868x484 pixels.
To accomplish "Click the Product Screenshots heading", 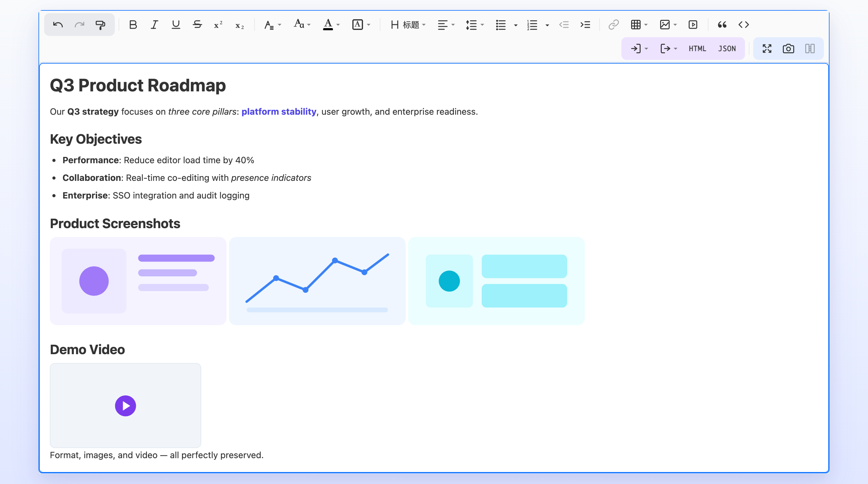I will pyautogui.click(x=115, y=223).
